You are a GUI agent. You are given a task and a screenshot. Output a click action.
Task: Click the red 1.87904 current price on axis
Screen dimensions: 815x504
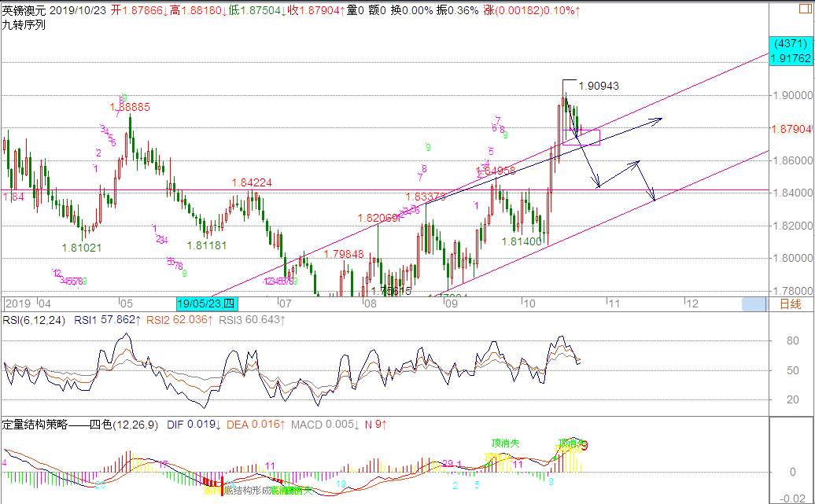coord(791,129)
